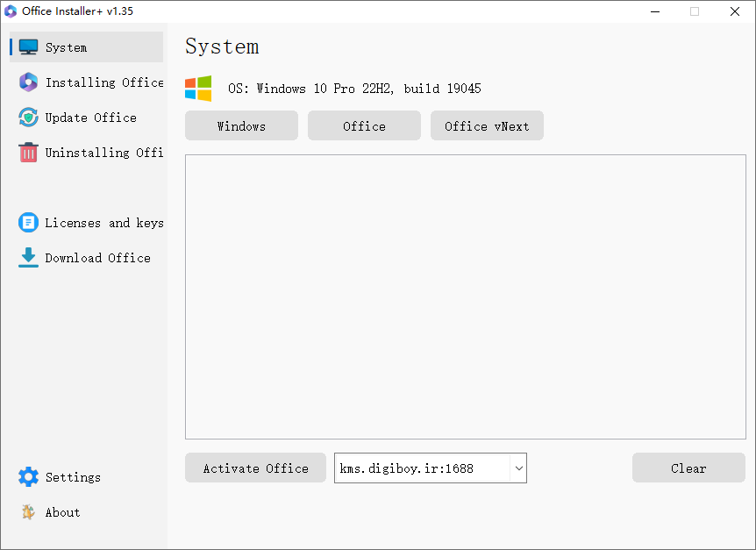Open the Windows information tab

[241, 125]
